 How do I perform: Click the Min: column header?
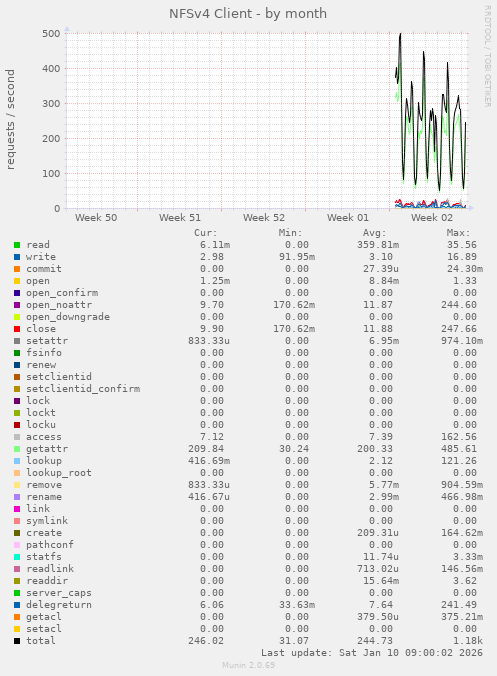click(291, 233)
